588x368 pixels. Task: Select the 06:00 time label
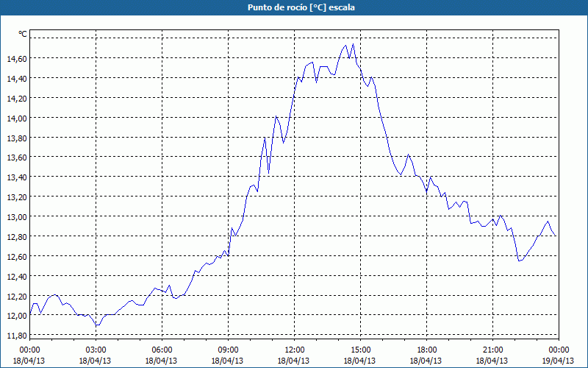(x=162, y=350)
